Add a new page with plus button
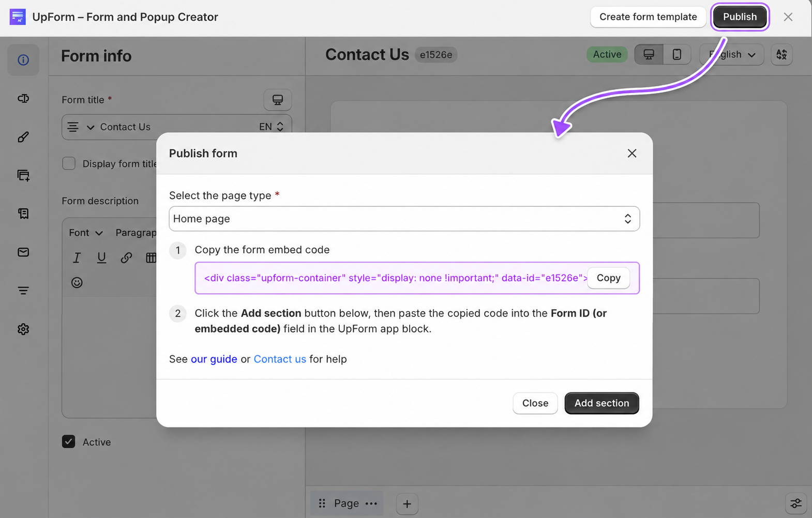The height and width of the screenshot is (518, 812). click(407, 504)
